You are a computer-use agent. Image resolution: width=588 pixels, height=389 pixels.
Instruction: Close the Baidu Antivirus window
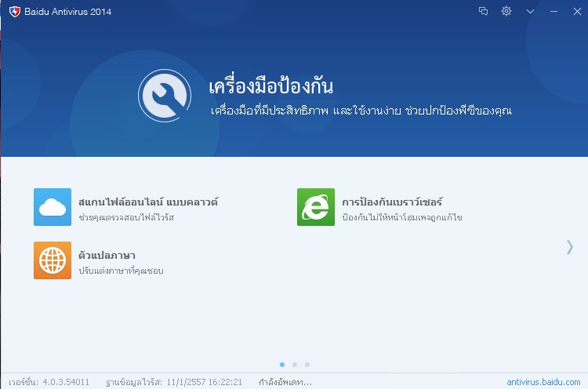coord(577,12)
